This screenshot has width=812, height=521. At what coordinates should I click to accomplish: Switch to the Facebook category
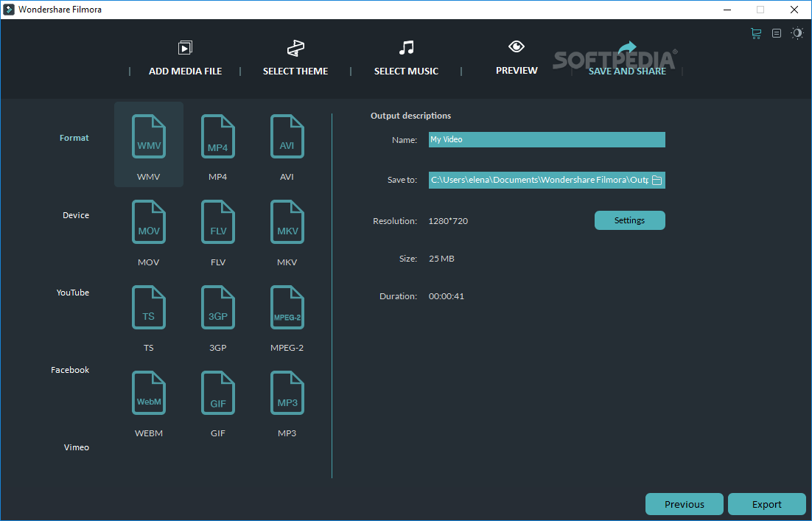tap(70, 370)
